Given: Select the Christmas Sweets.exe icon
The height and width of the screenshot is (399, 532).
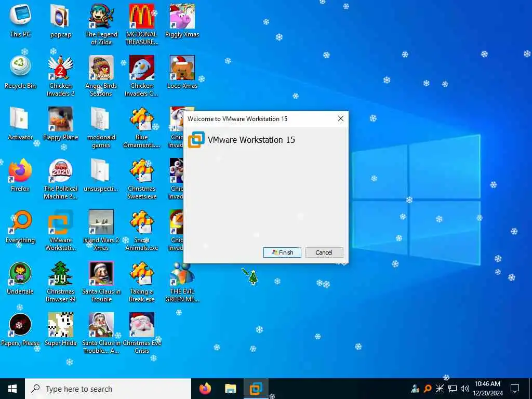Looking at the screenshot, I should pyautogui.click(x=141, y=179).
